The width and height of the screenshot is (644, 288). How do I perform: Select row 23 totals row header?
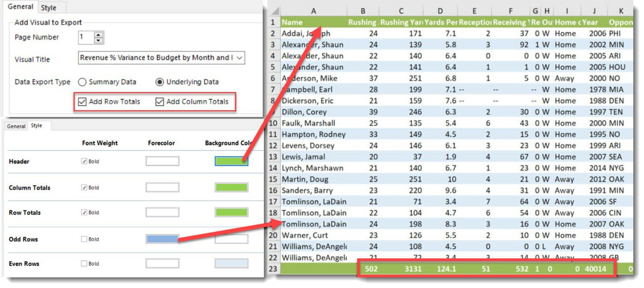pos(273,269)
